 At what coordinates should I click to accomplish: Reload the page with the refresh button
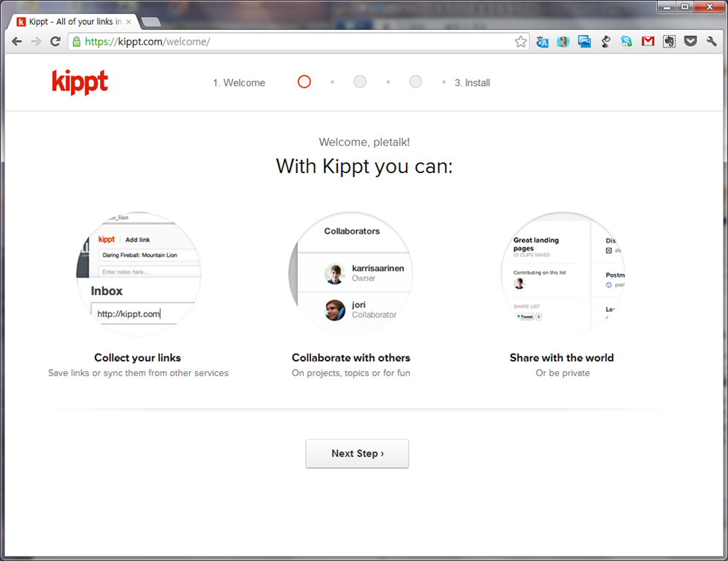pyautogui.click(x=55, y=42)
